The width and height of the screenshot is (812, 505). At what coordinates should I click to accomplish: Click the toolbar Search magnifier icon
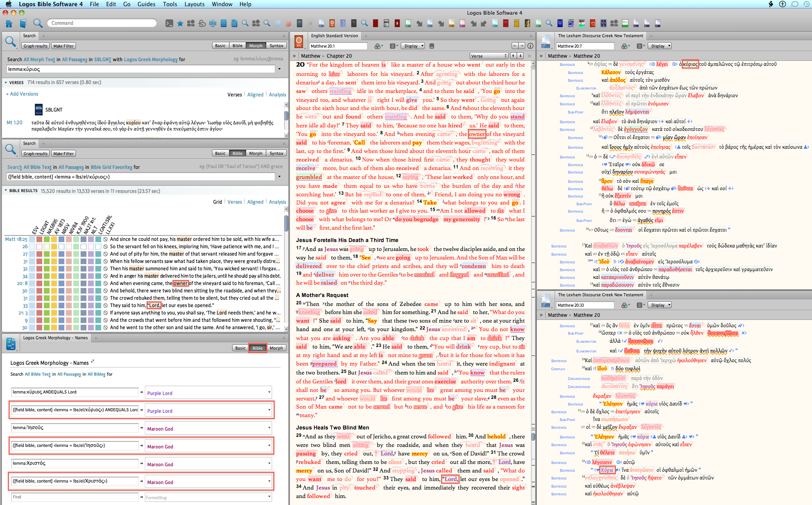pos(38,23)
